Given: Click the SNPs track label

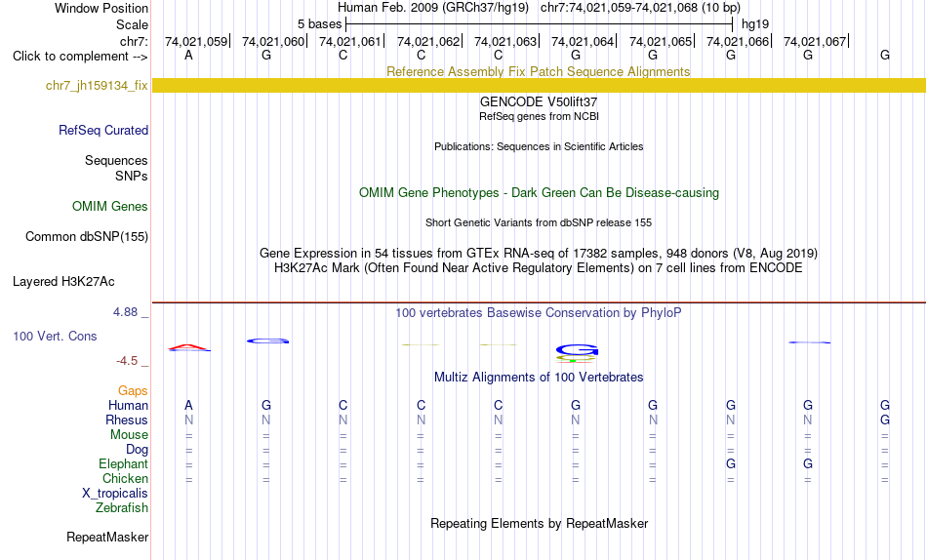Looking at the screenshot, I should coord(132,177).
